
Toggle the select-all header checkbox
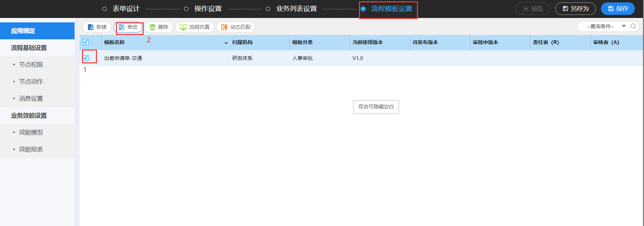(86, 42)
